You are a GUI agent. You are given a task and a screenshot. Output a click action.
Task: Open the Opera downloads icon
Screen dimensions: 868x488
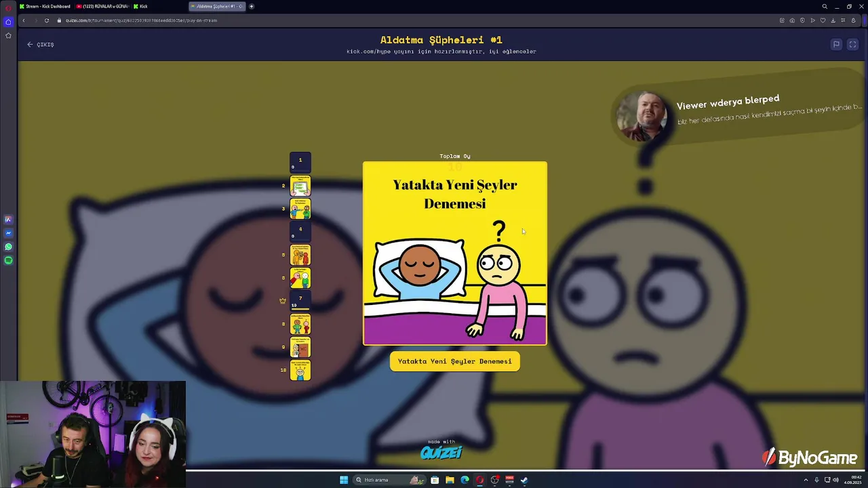(x=833, y=20)
